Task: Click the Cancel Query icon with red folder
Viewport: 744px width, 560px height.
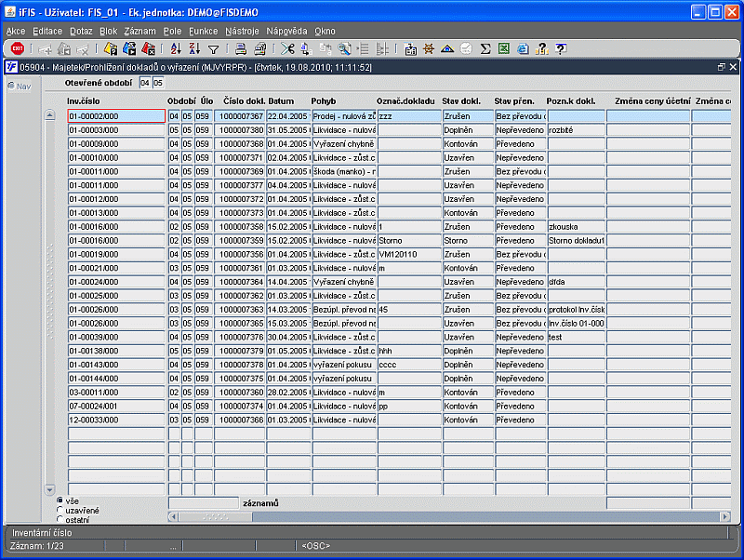Action: click(x=148, y=48)
